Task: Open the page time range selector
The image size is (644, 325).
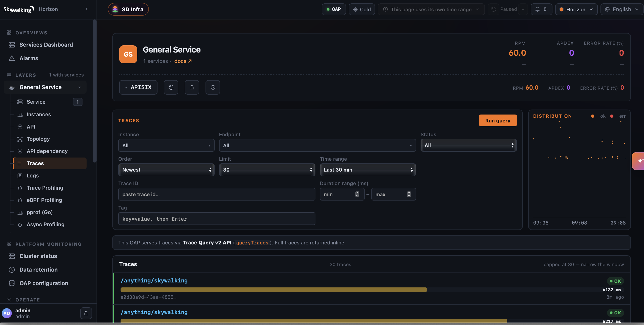Action: 431,9
